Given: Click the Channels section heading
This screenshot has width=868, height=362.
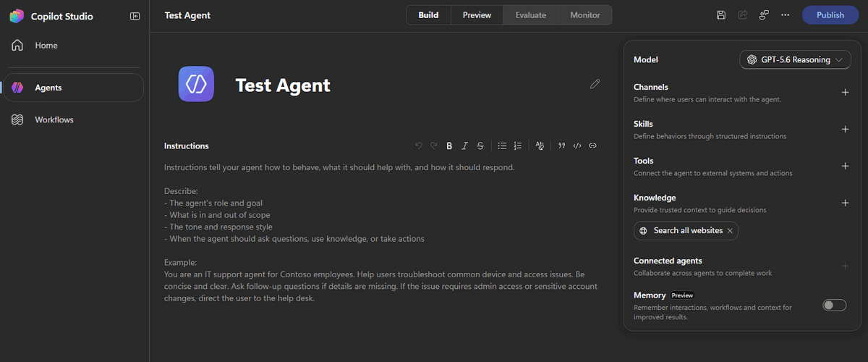Looking at the screenshot, I should (651, 87).
